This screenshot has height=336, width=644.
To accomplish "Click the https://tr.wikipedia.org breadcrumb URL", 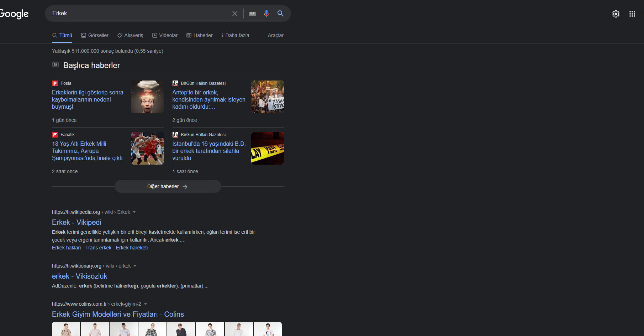I will click(x=76, y=212).
